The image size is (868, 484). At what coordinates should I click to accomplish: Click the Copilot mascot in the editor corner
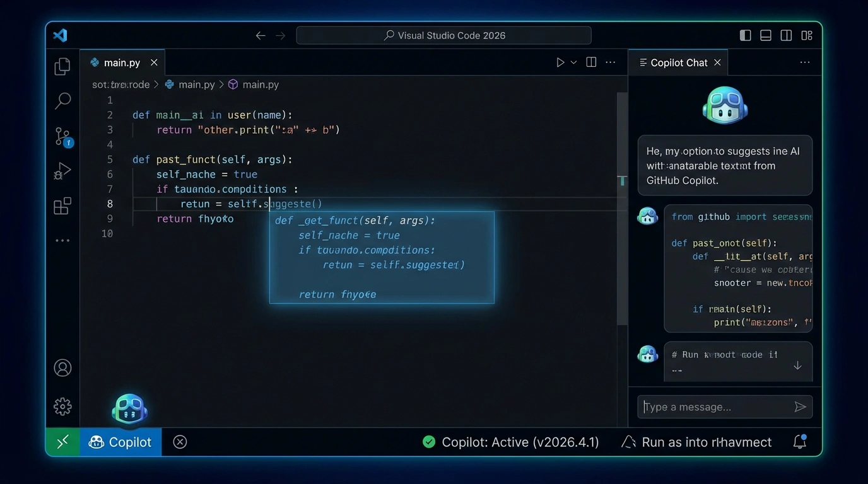point(129,410)
